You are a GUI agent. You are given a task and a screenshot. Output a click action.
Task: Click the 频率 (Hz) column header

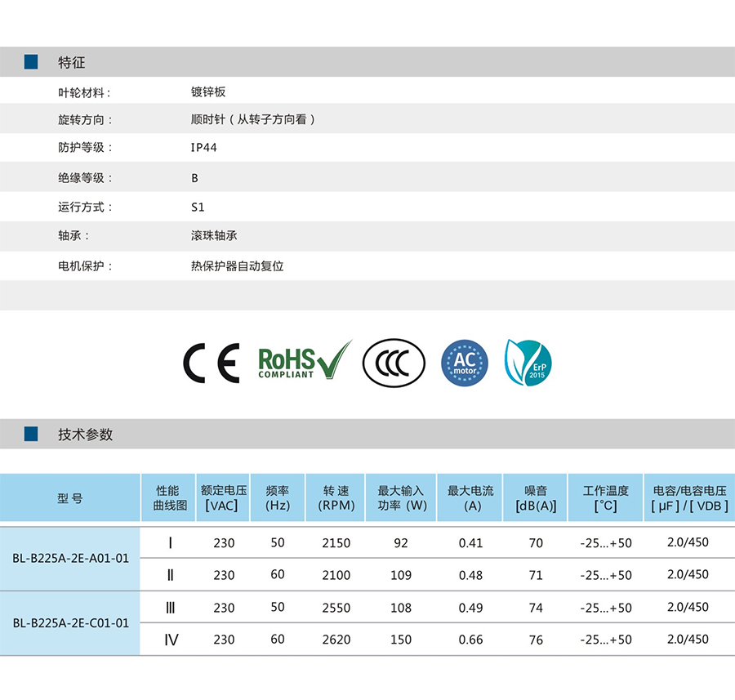[x=278, y=498]
